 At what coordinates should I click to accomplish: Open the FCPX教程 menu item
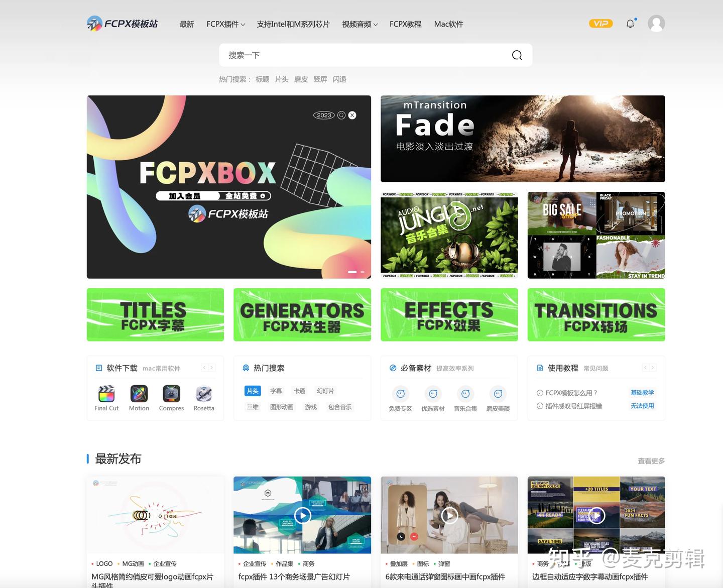pyautogui.click(x=405, y=24)
